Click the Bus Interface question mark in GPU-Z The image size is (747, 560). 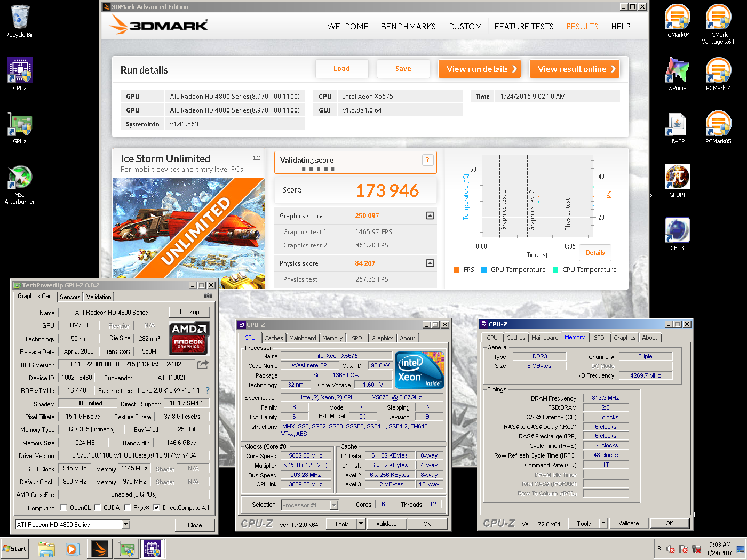(x=208, y=390)
